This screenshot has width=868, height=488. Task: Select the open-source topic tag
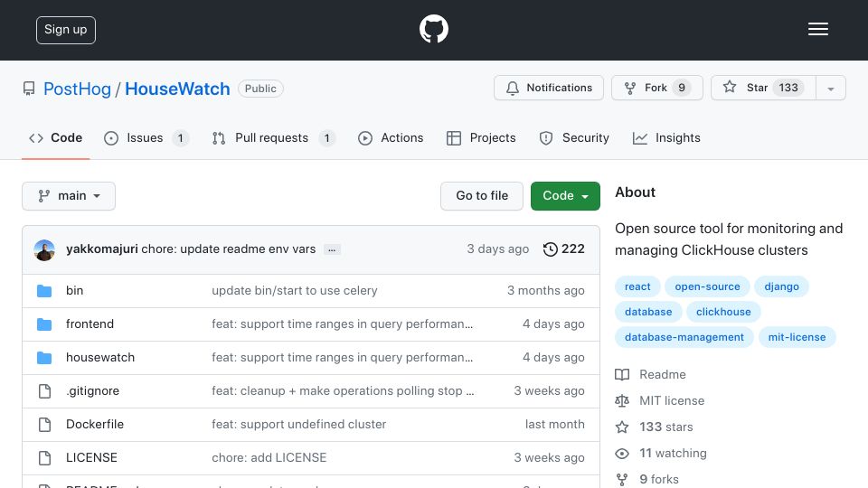click(x=707, y=286)
